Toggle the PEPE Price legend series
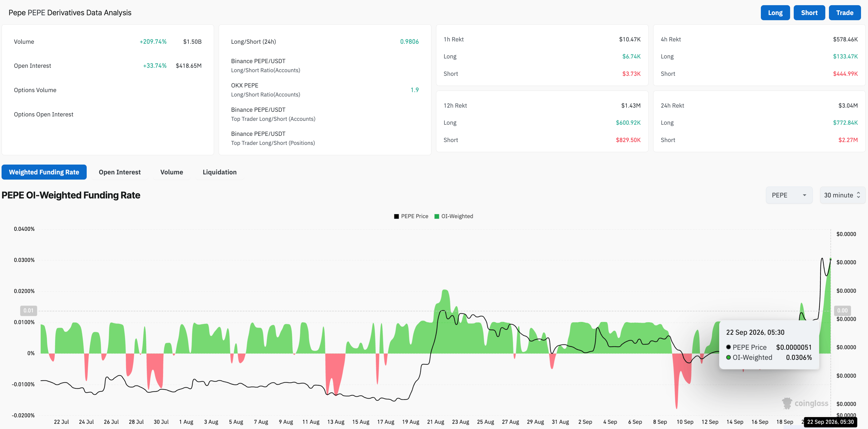 pos(411,216)
